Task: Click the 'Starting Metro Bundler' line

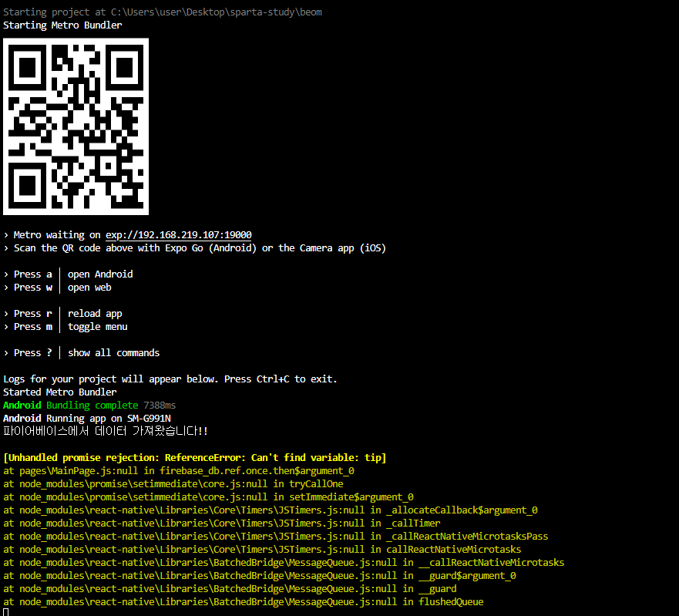Action: click(x=62, y=25)
